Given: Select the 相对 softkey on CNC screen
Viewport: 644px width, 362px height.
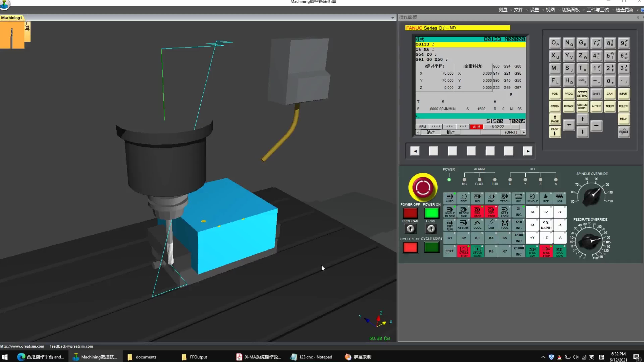Looking at the screenshot, I should tap(450, 132).
